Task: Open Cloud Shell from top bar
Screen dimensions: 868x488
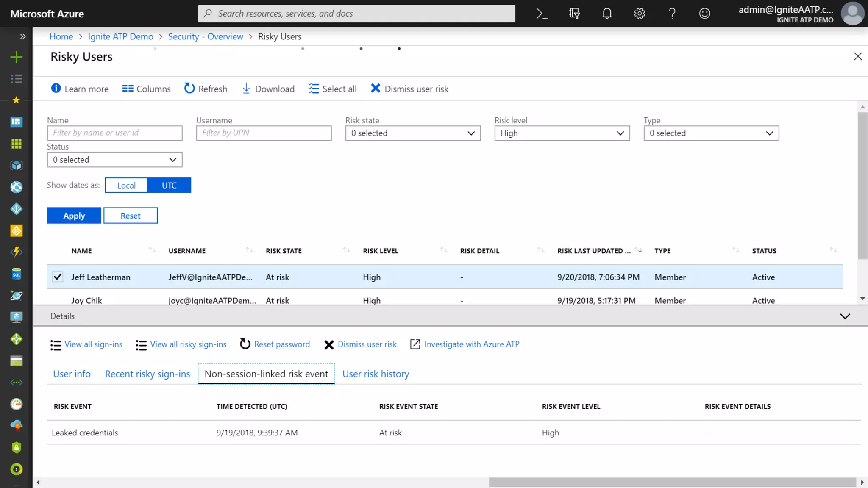Action: pyautogui.click(x=542, y=14)
